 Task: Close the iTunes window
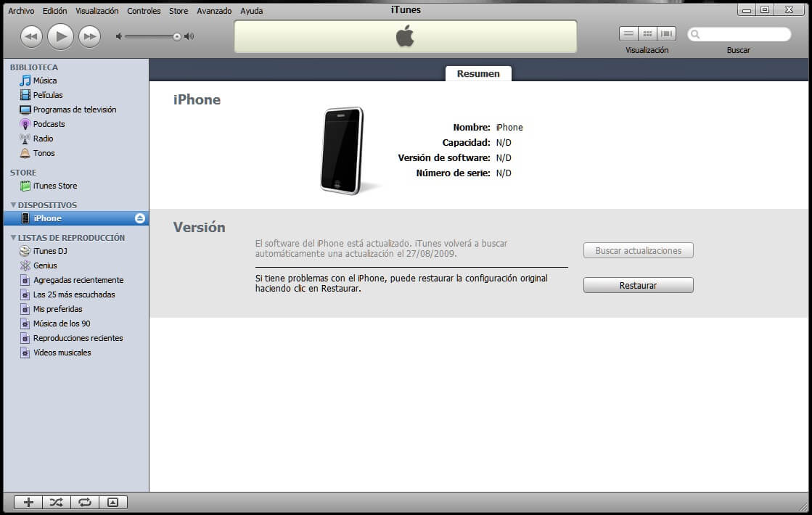click(x=790, y=10)
